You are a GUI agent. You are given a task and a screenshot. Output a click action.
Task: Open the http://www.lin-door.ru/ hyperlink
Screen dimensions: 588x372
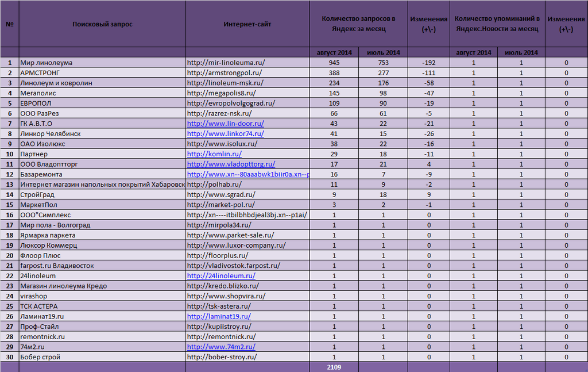coord(225,124)
